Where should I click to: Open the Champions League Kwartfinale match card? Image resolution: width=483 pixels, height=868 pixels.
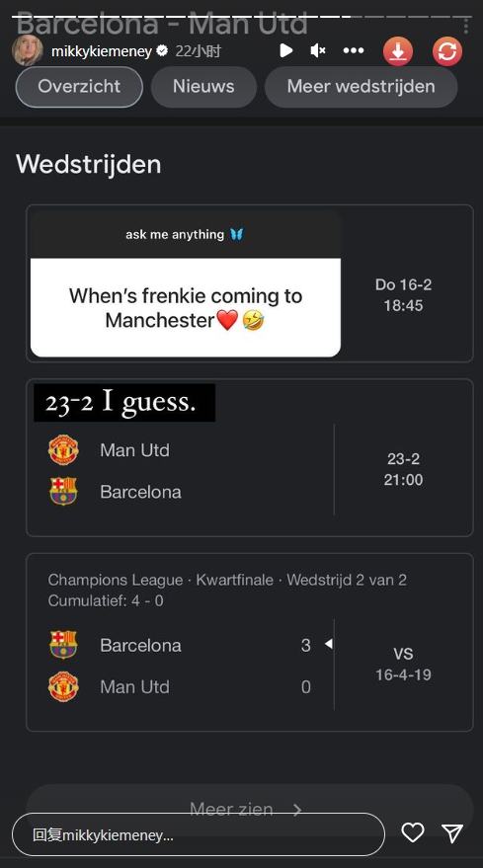(250, 642)
